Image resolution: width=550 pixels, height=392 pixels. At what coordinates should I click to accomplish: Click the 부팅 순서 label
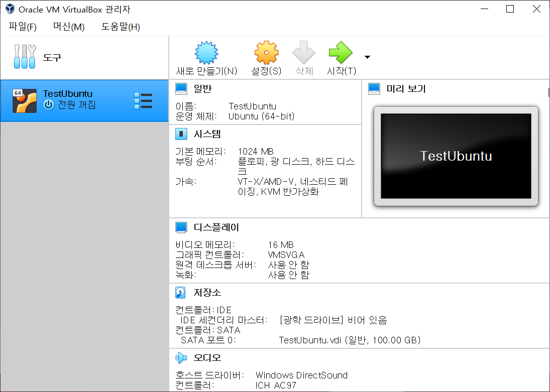[196, 162]
